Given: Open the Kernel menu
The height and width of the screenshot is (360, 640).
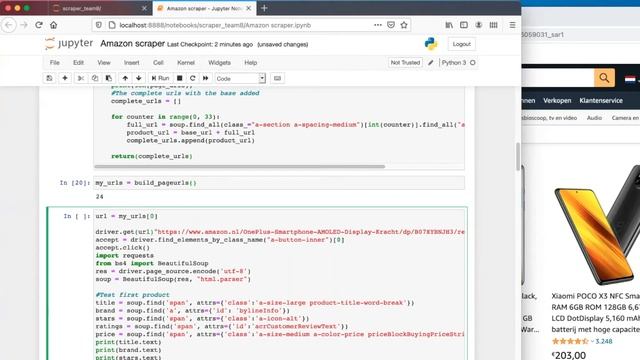Looking at the screenshot, I should [x=186, y=62].
